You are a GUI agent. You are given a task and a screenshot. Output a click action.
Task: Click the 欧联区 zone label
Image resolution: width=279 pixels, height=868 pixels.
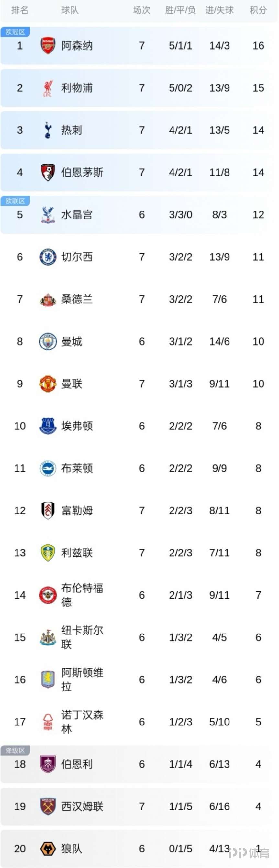click(x=15, y=201)
